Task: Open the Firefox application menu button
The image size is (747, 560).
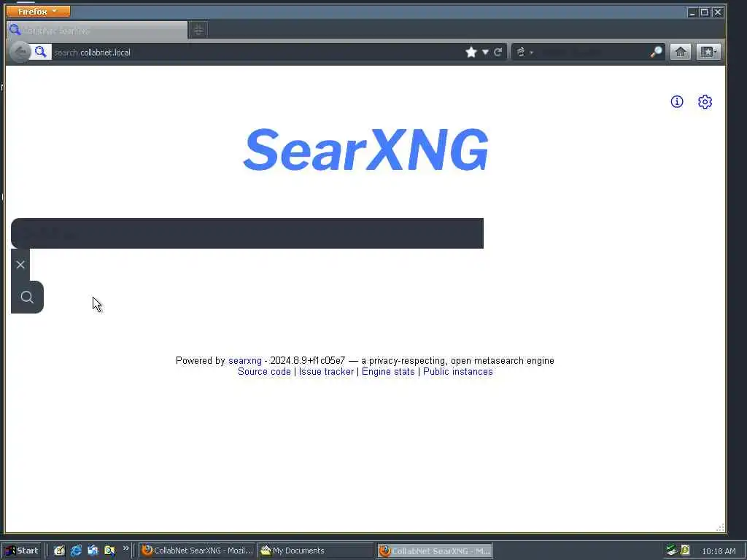Action: [x=38, y=11]
